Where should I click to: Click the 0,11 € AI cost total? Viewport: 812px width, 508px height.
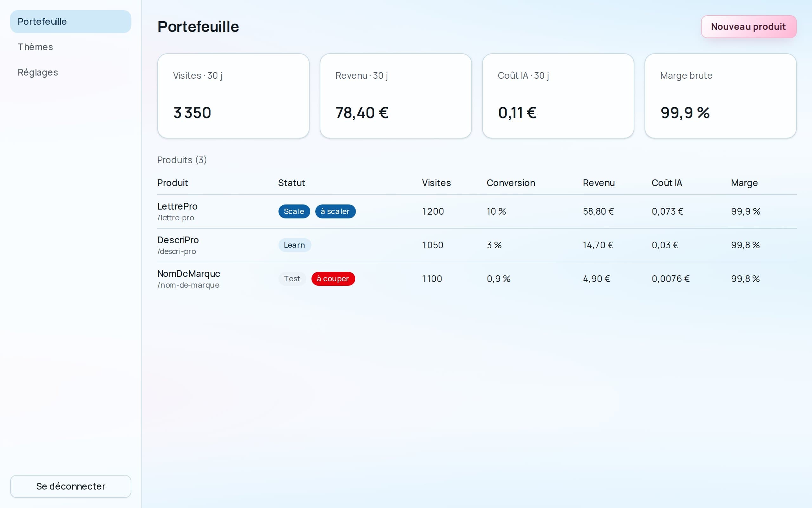coord(517,112)
